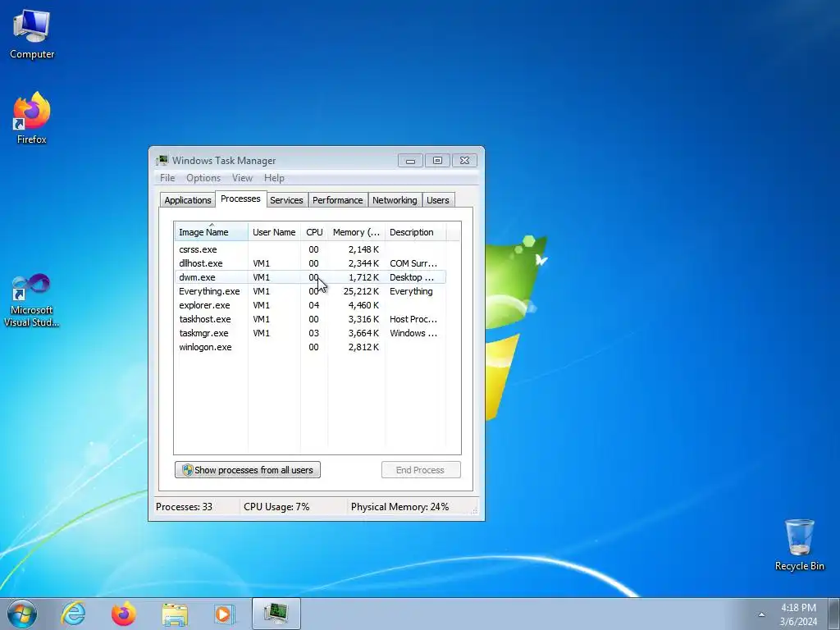Sort by the User Name column header
840x630 pixels.
pos(274,232)
